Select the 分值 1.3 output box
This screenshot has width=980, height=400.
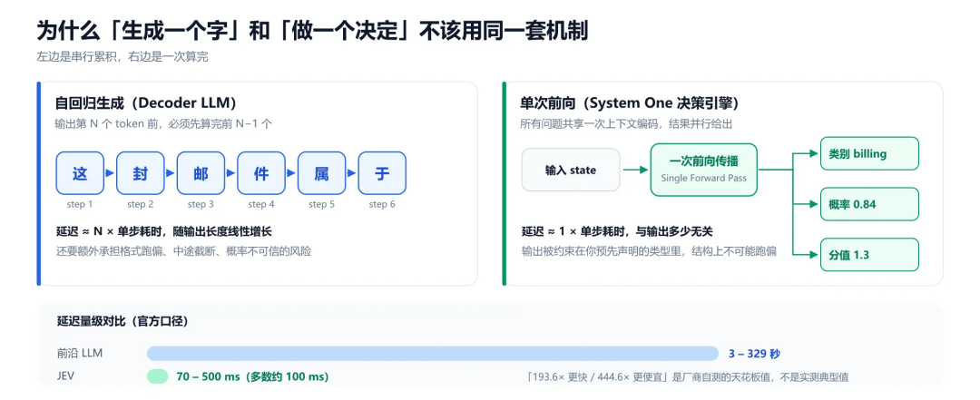tap(869, 254)
